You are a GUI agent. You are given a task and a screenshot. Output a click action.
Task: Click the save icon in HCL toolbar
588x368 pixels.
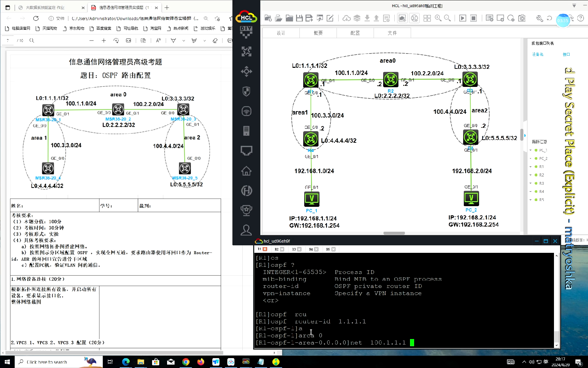click(x=299, y=18)
